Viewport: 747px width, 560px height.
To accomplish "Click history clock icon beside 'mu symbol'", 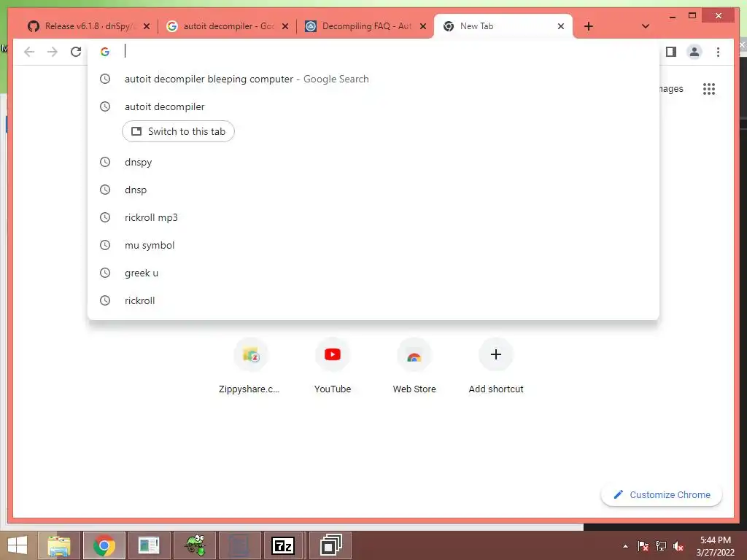I will click(105, 245).
